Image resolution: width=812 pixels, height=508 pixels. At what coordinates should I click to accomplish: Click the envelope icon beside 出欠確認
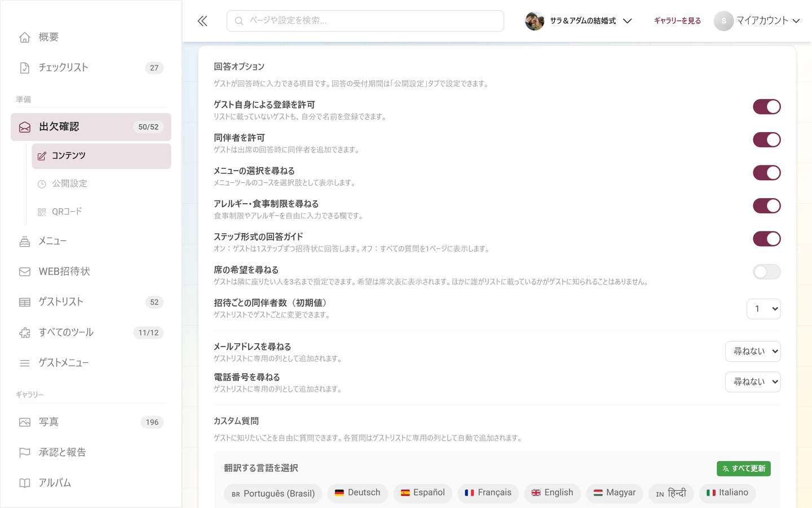25,127
